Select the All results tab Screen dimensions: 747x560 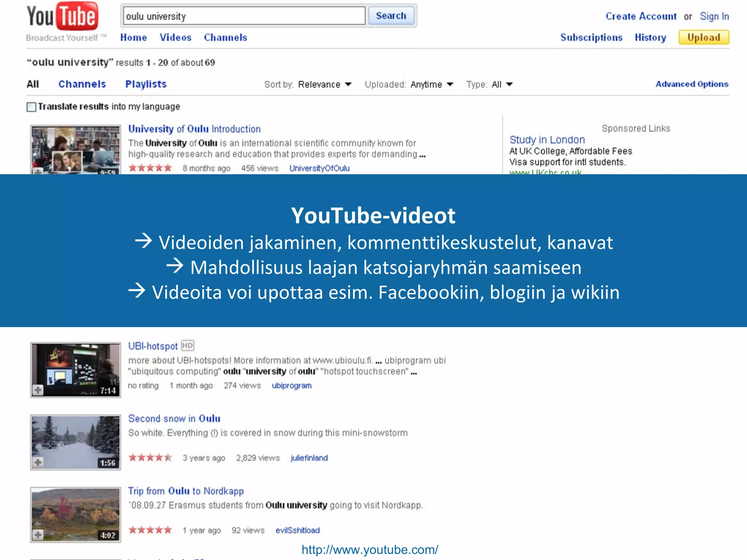click(x=33, y=84)
